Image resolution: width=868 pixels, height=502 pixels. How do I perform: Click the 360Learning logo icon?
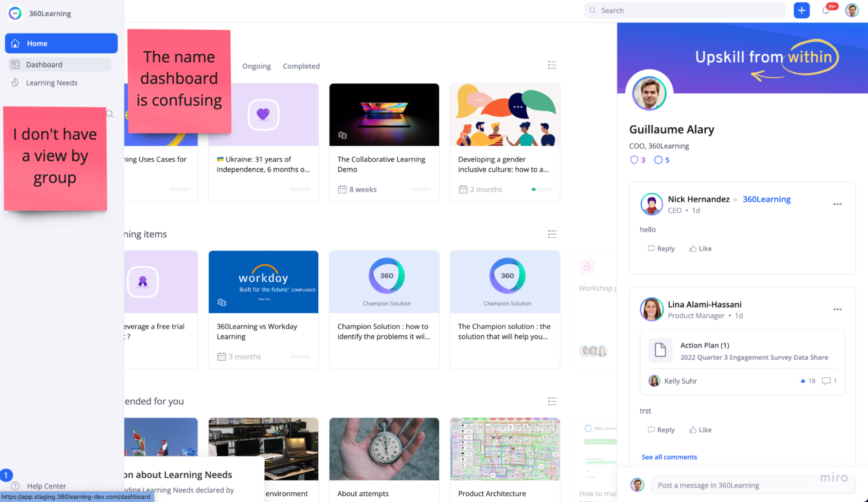(x=15, y=13)
